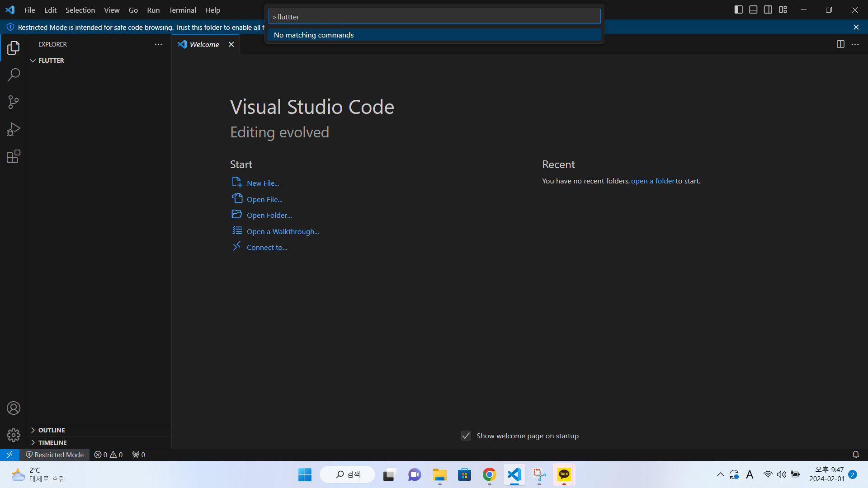Click errors and warnings count in status bar
This screenshot has height=488, width=868.
(108, 455)
